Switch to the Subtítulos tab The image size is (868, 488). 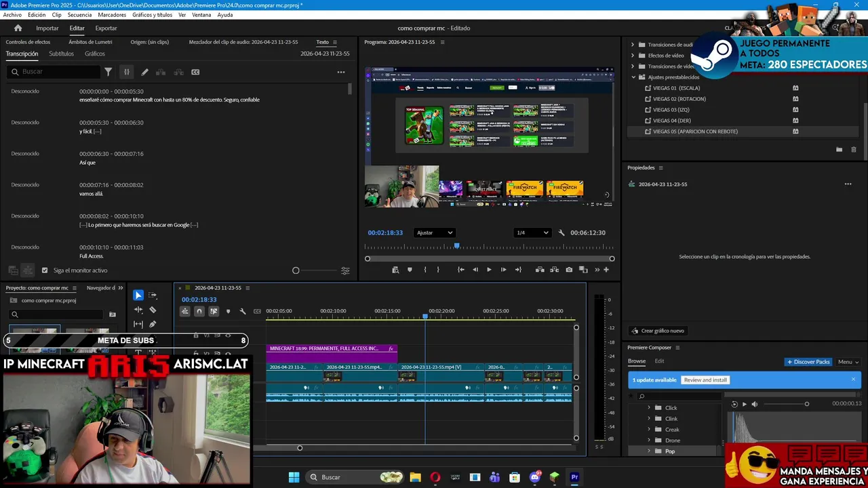click(x=61, y=54)
